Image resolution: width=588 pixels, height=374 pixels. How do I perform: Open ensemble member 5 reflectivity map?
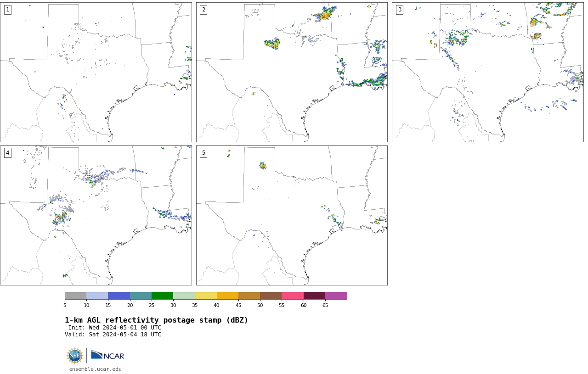[292, 215]
